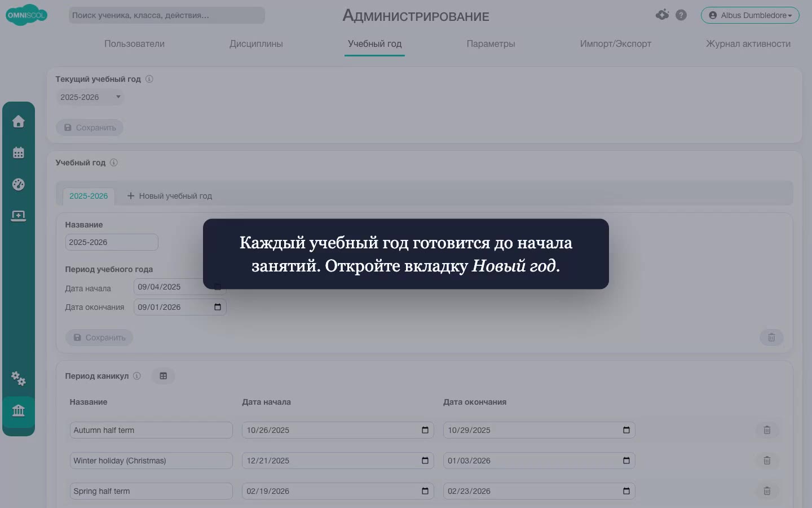Screen dimensions: 812x508
Task: Go to the Импорт/Экспорт tab
Action: (616, 44)
